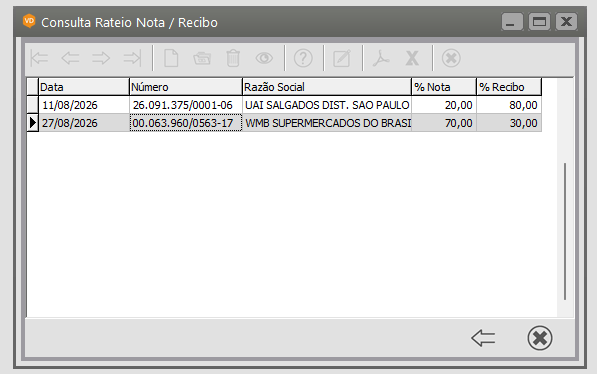Click the next record arrow in toolbar

(101, 58)
